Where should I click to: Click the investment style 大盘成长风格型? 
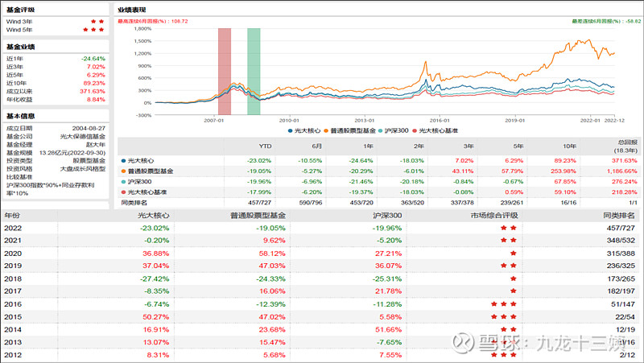click(83, 169)
